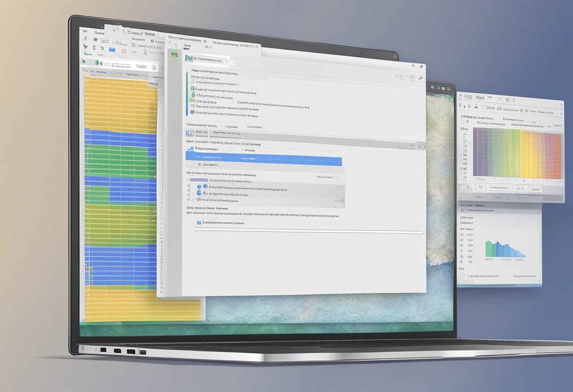The width and height of the screenshot is (573, 392).
Task: Select the purple chart icon in the dialog list
Action: pyautogui.click(x=193, y=112)
